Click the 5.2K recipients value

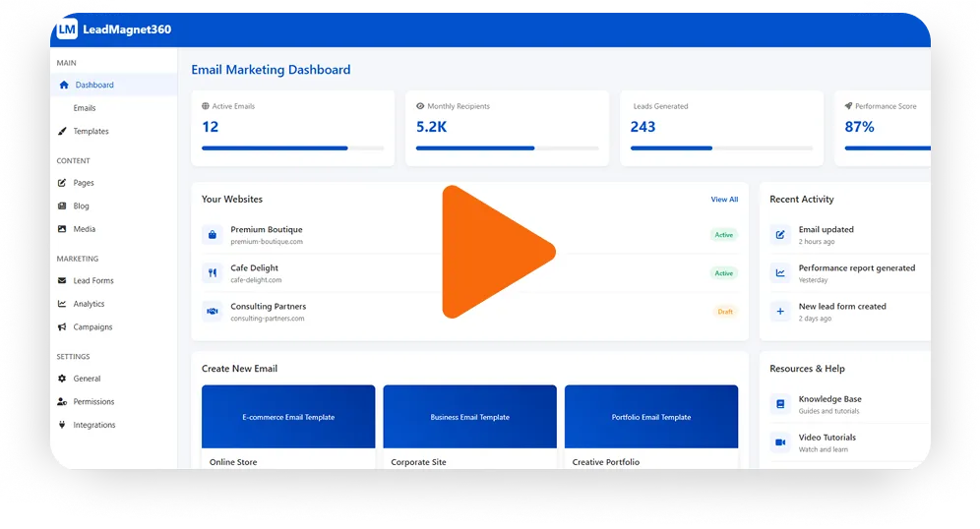pyautogui.click(x=431, y=127)
